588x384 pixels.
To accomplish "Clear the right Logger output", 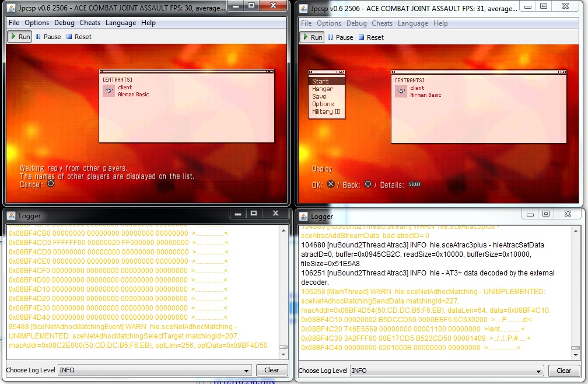I will click(563, 371).
